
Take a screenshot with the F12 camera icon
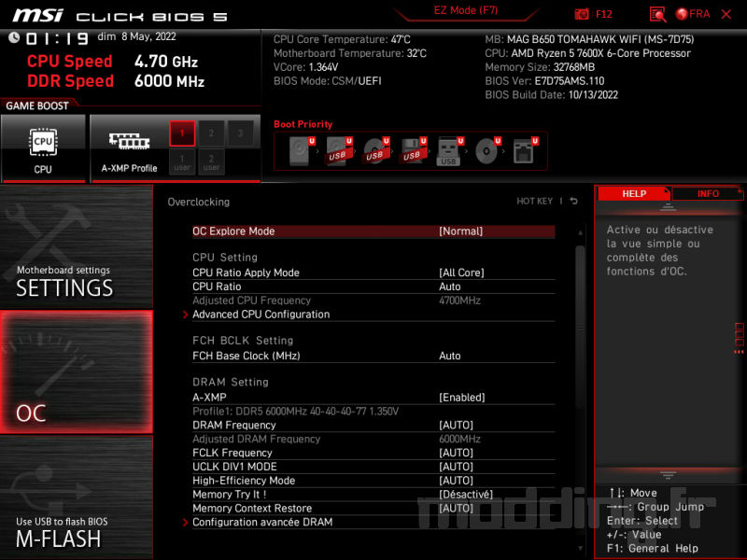point(581,14)
